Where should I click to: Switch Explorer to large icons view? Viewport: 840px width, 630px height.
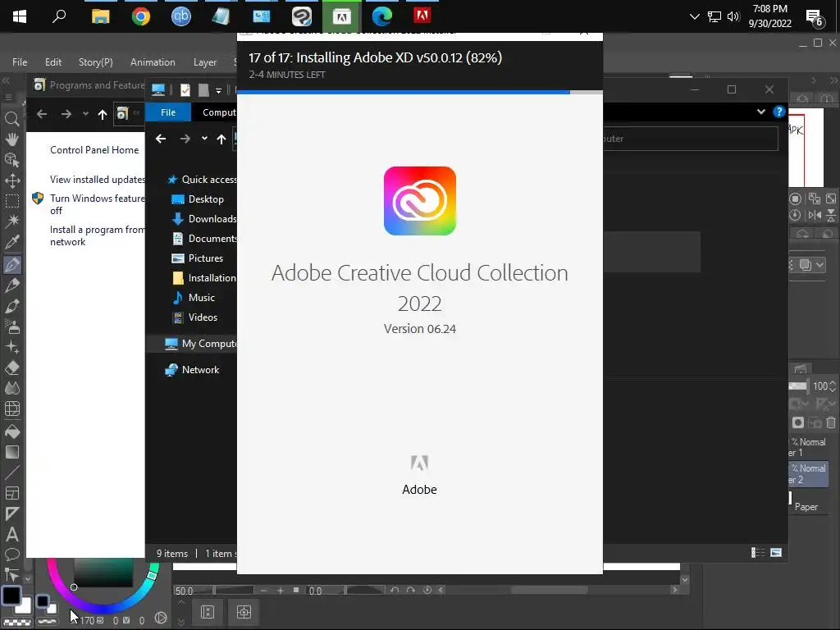(x=776, y=552)
